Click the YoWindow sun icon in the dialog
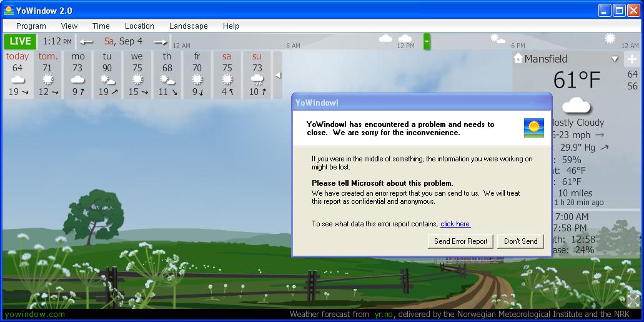The width and height of the screenshot is (644, 322). pos(534,128)
